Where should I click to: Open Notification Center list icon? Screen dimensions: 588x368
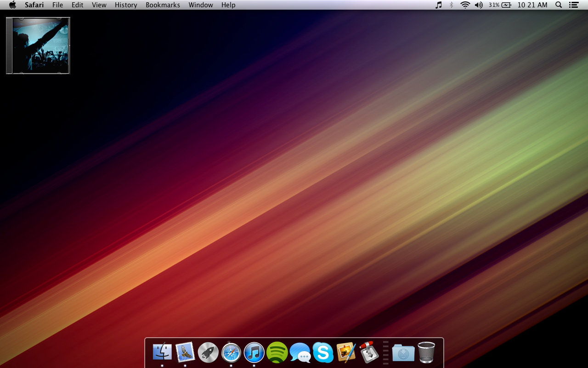tap(573, 5)
